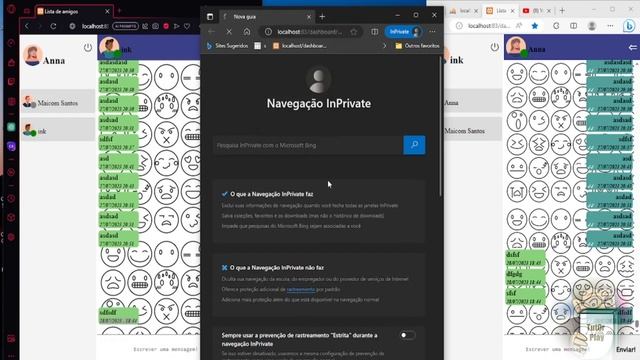Screen dimensions: 640x360
Task: Focus the InPrivate Bing search box
Action: coord(308,145)
